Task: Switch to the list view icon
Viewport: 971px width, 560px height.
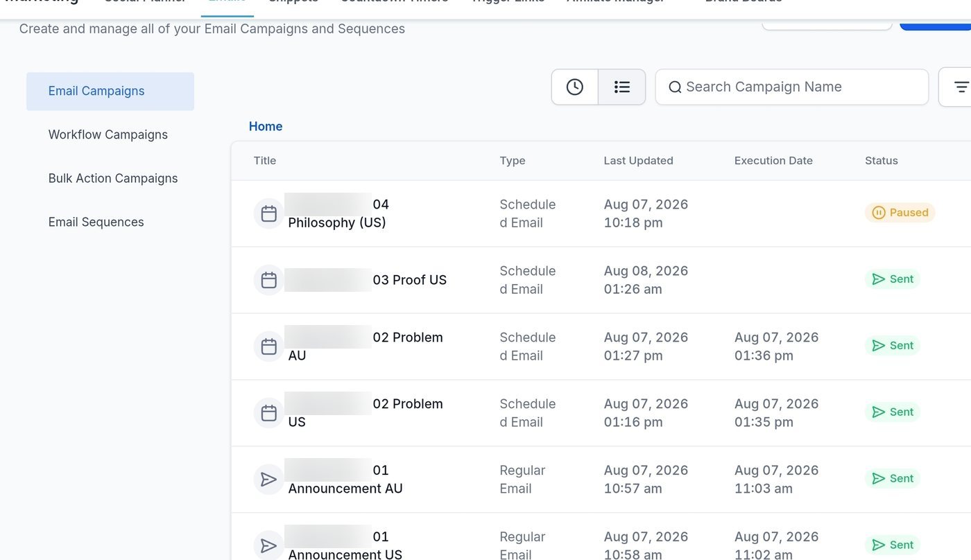Action: click(622, 87)
